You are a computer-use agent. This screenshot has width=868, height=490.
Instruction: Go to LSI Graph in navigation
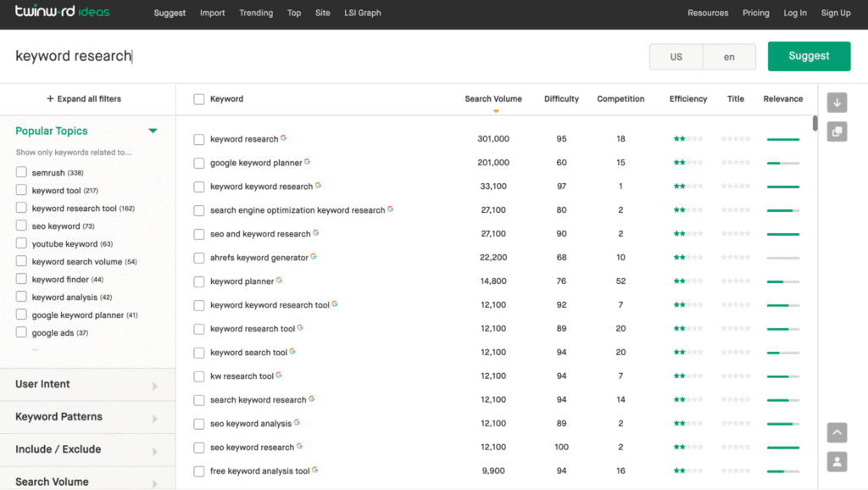363,13
